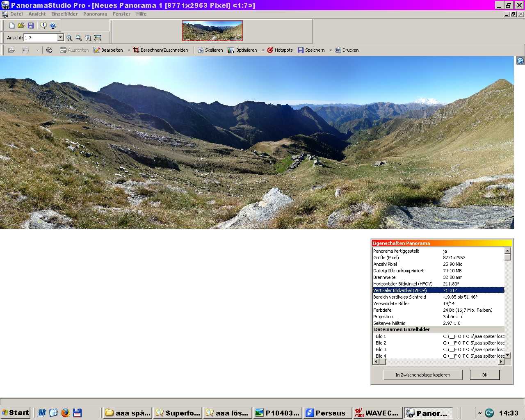Click the help question mark icon
The height and width of the screenshot is (420, 525).
(53, 25)
